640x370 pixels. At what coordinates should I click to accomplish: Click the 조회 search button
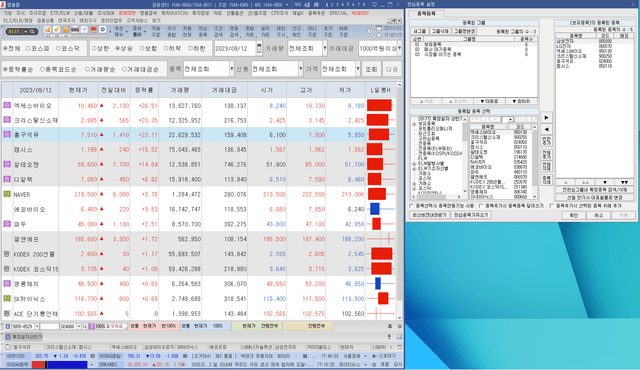pyautogui.click(x=371, y=69)
